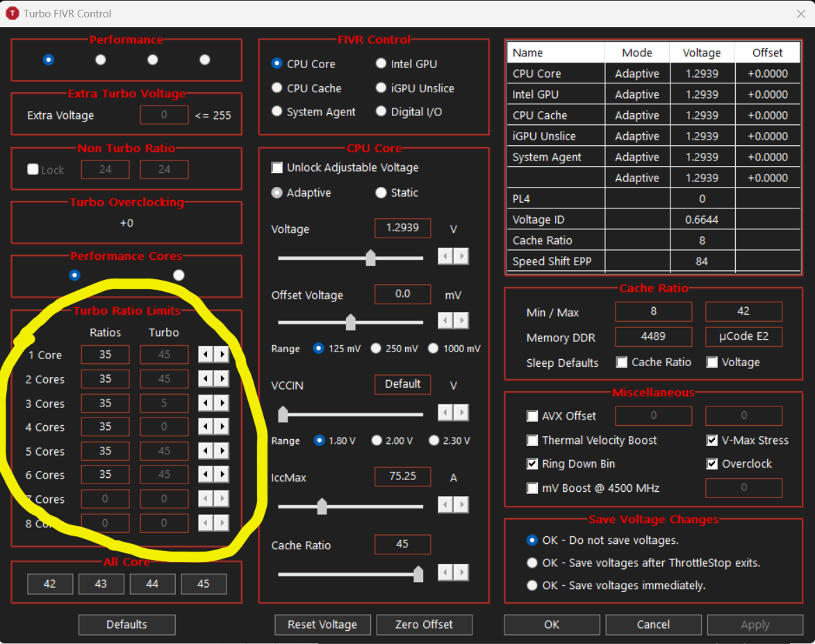
Task: Click the Offset Voltage value field
Action: 403,294
